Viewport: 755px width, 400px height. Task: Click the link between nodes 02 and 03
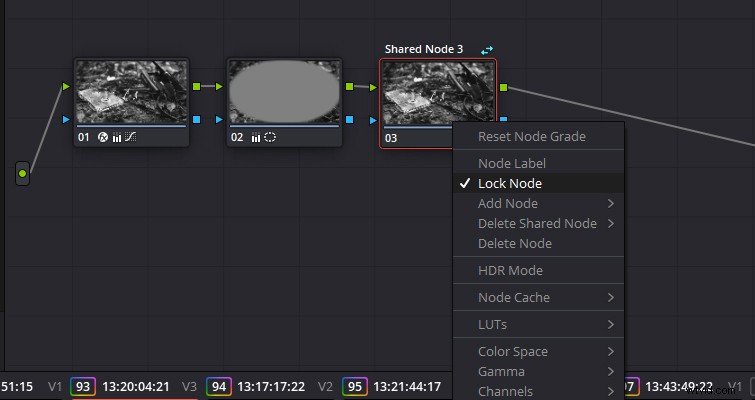tap(361, 87)
